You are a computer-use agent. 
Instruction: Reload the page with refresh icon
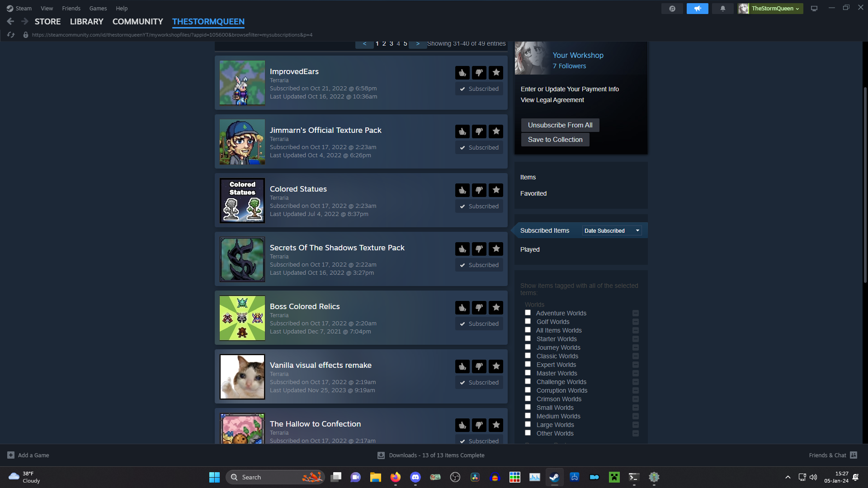tap(11, 35)
